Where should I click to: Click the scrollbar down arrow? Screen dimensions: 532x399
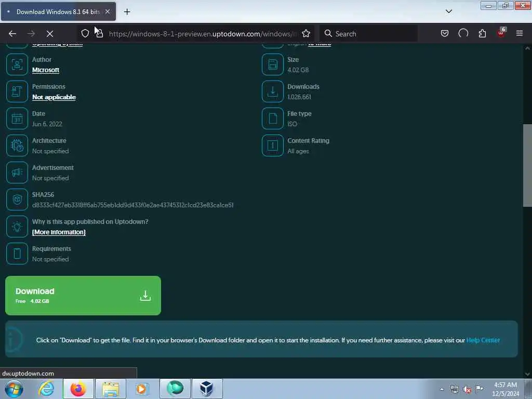point(527,374)
